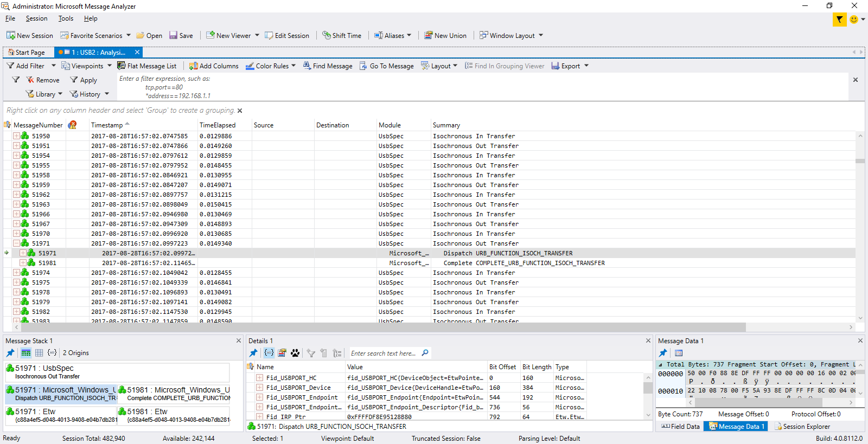Click the Details search text field
This screenshot has width=868, height=444.
[x=384, y=353]
